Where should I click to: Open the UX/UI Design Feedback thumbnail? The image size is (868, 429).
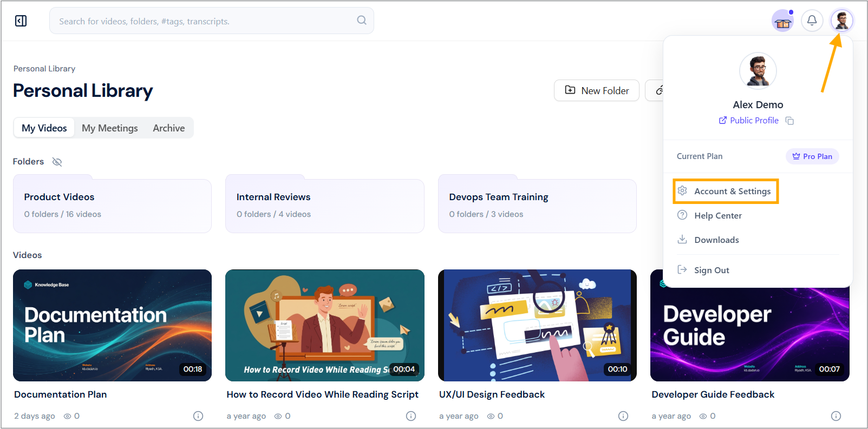[537, 325]
